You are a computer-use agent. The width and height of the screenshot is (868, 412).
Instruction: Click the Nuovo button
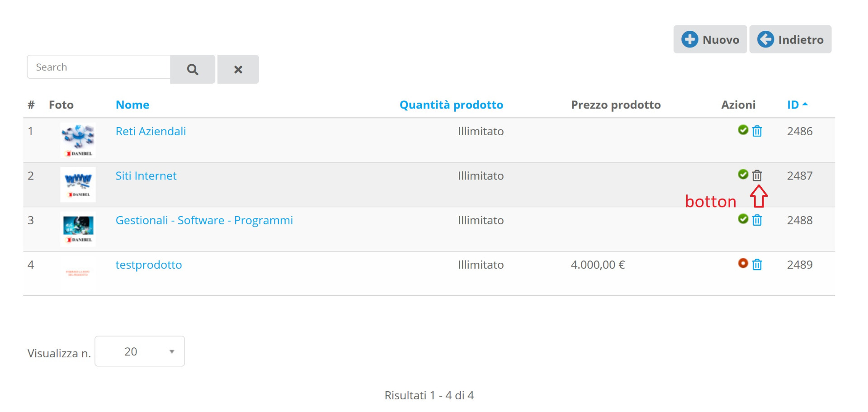coord(710,39)
